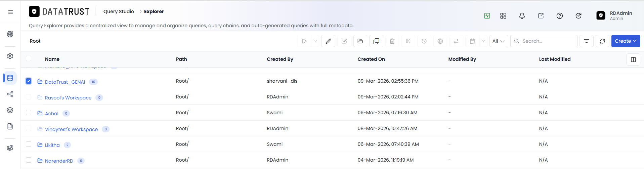Open the database icon in sidebar
644x169 pixels.
click(10, 78)
